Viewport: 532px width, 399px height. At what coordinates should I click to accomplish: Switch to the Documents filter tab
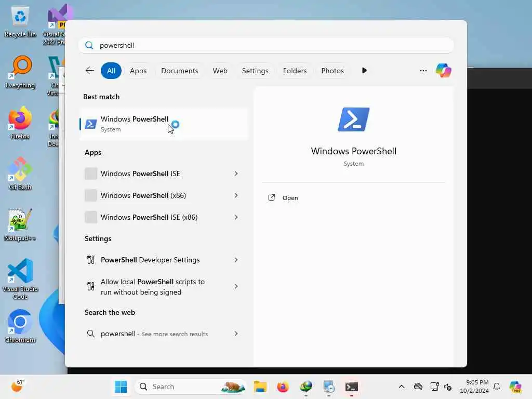(x=179, y=71)
